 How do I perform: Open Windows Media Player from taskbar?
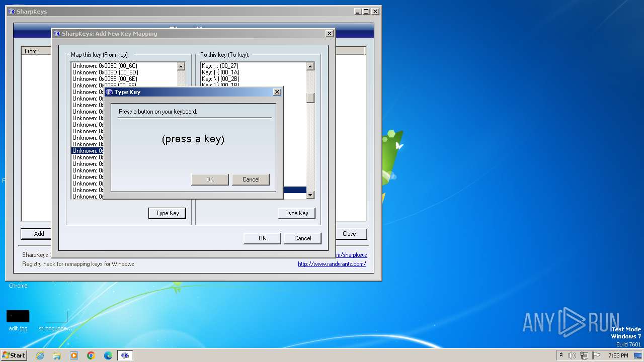[74, 355]
